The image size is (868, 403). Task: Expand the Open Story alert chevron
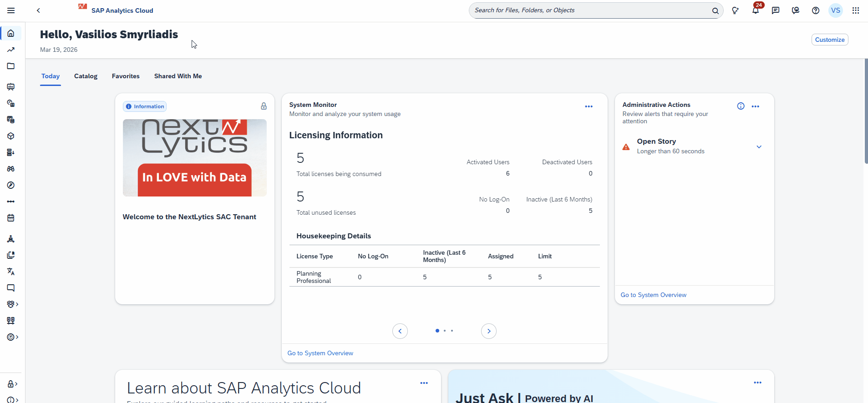point(759,146)
